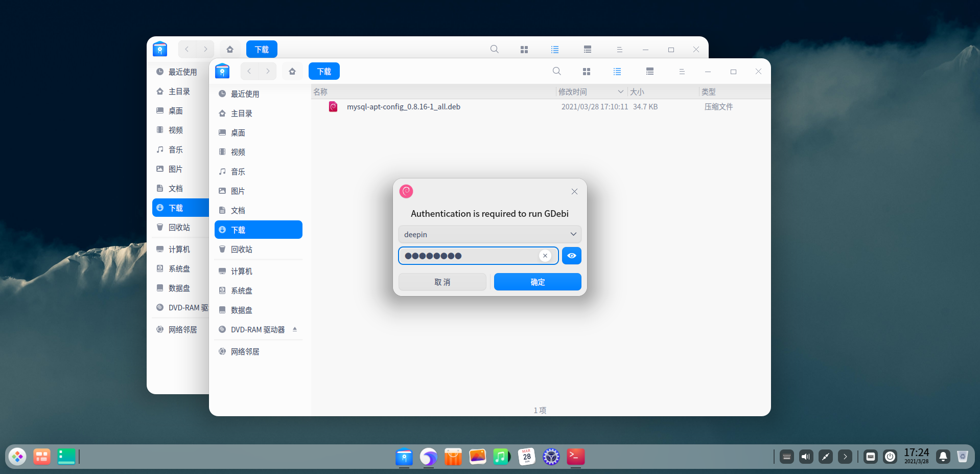Viewport: 980px width, 474px height.
Task: Open 网络邻居 in the rear window sidebar
Action: tap(180, 329)
